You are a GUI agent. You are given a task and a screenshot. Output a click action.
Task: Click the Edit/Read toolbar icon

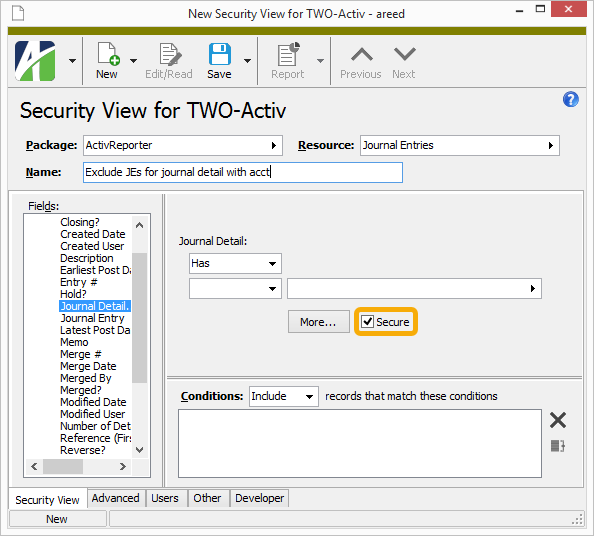pos(169,54)
